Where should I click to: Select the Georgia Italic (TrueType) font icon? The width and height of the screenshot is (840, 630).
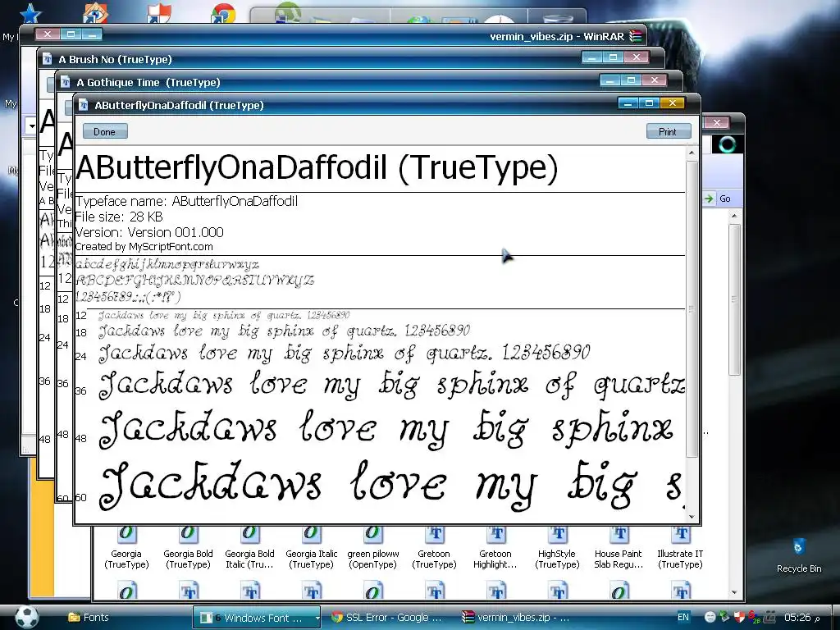[x=311, y=548]
